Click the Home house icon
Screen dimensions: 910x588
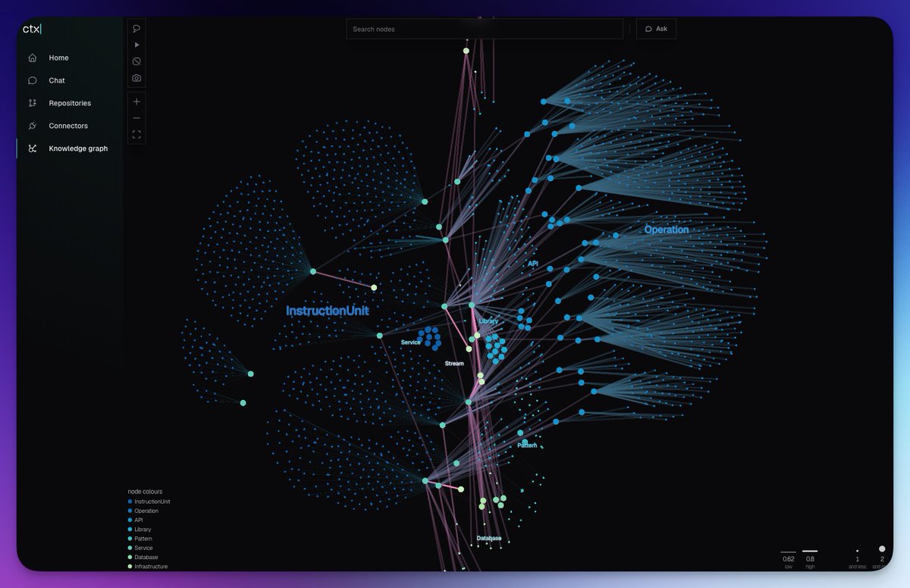click(x=33, y=58)
